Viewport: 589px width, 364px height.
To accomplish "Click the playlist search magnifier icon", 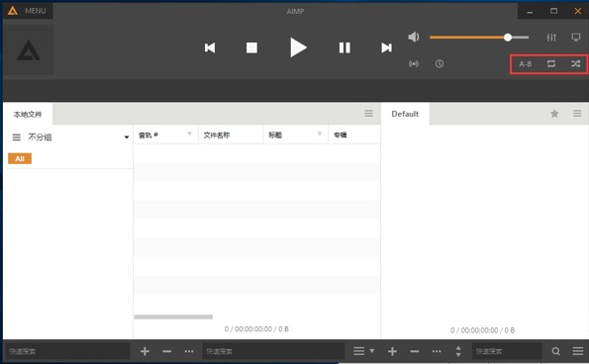I will (556, 351).
